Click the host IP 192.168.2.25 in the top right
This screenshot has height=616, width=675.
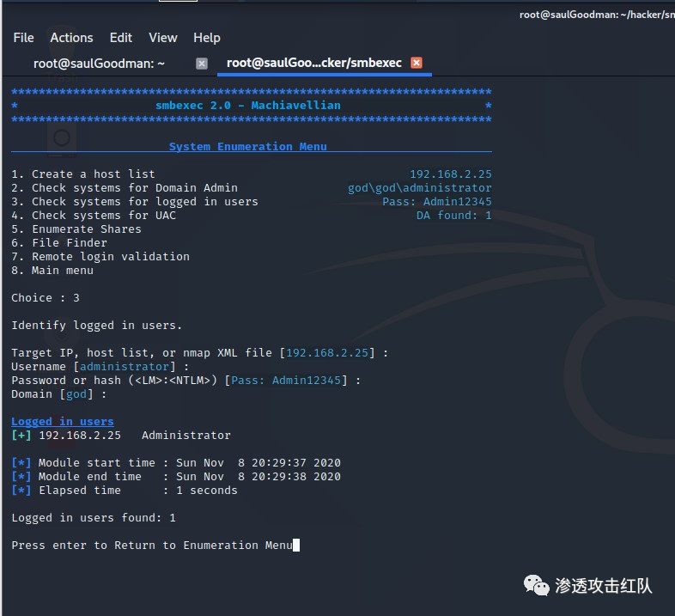click(450, 174)
